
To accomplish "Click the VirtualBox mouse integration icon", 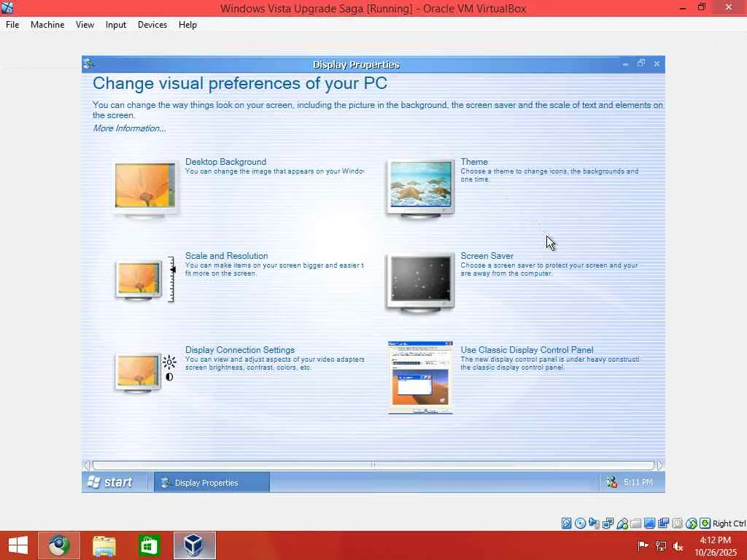I will tap(692, 524).
